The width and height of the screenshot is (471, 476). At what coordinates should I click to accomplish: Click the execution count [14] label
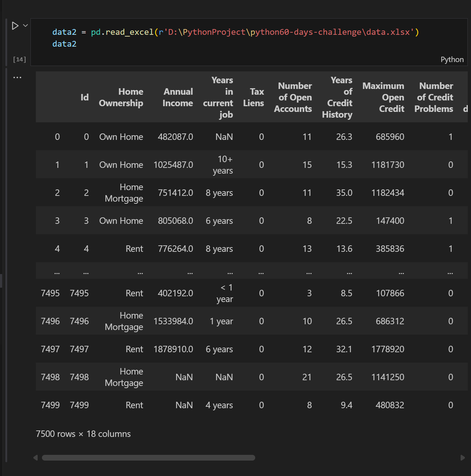[20, 59]
